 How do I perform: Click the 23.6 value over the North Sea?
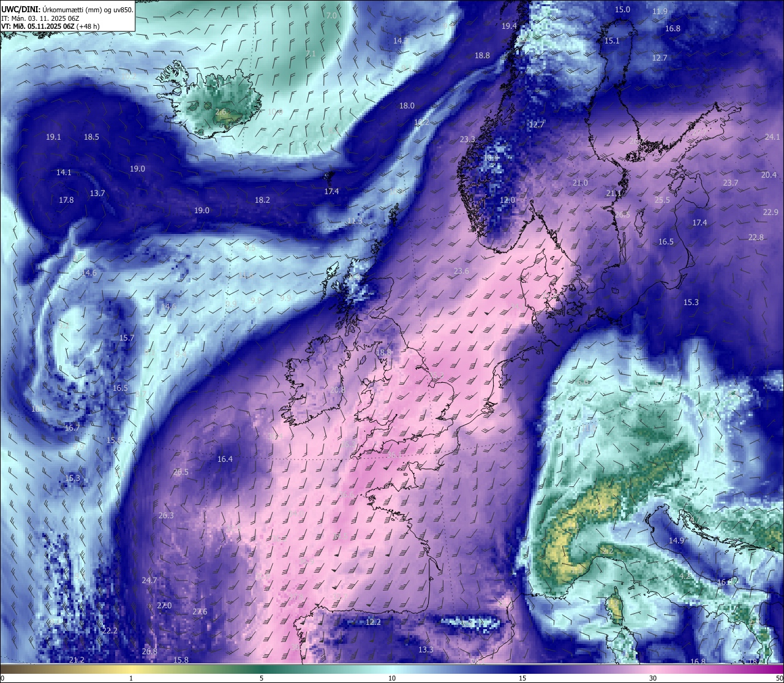coord(461,271)
